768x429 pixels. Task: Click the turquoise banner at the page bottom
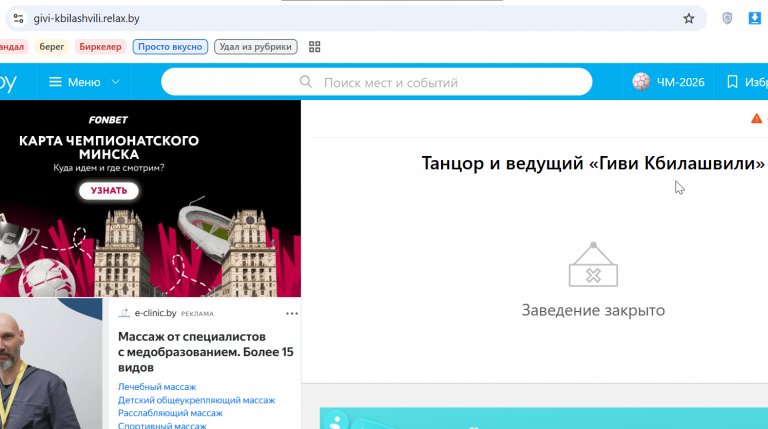tap(544, 418)
